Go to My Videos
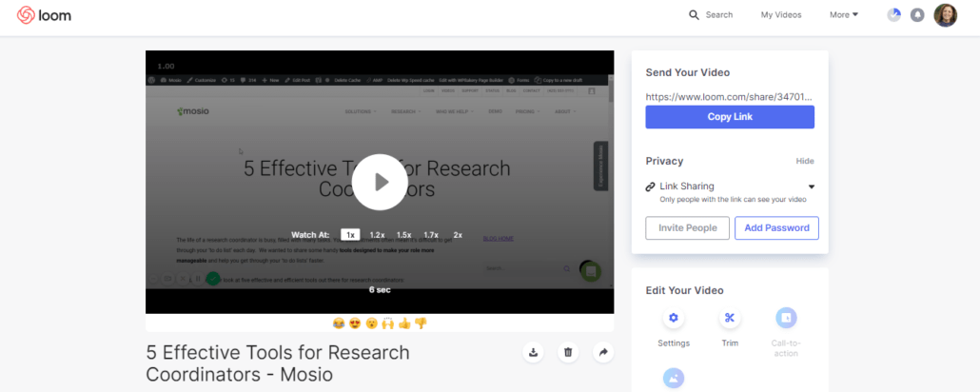The width and height of the screenshot is (980, 392). 780,15
